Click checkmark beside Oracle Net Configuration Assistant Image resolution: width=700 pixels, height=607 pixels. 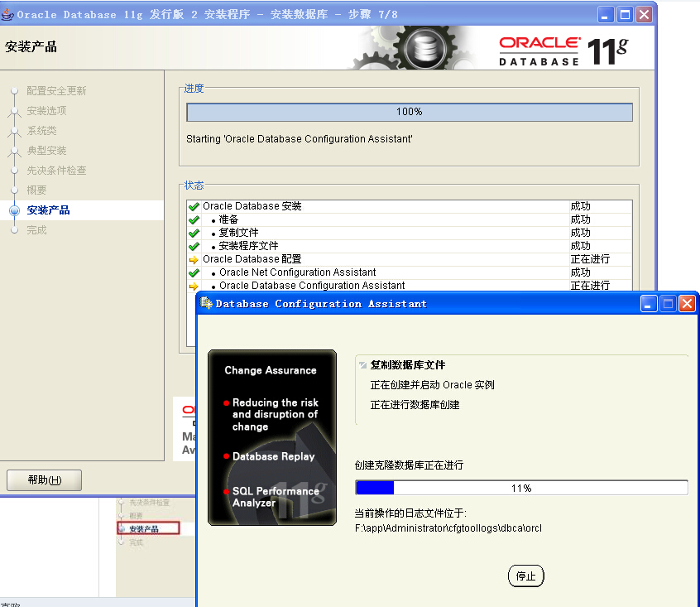click(x=194, y=272)
